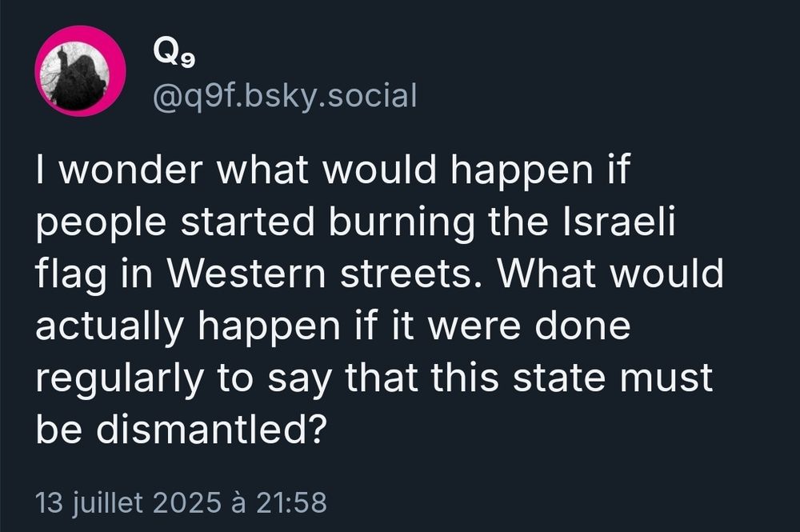The height and width of the screenshot is (532, 800).
Task: Open the @q9f.bsky.social handle link
Action: pyautogui.click(x=283, y=96)
